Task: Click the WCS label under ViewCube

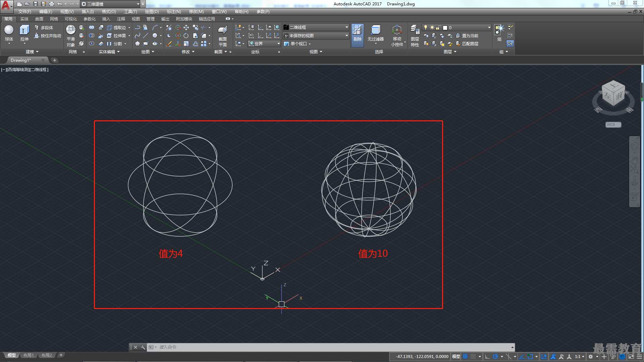Action: point(613,125)
